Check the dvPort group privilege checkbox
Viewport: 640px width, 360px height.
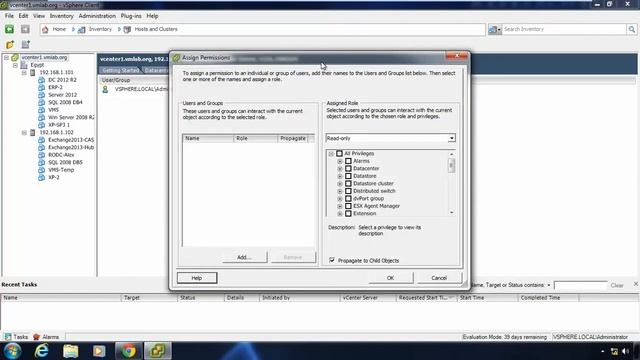coord(348,198)
